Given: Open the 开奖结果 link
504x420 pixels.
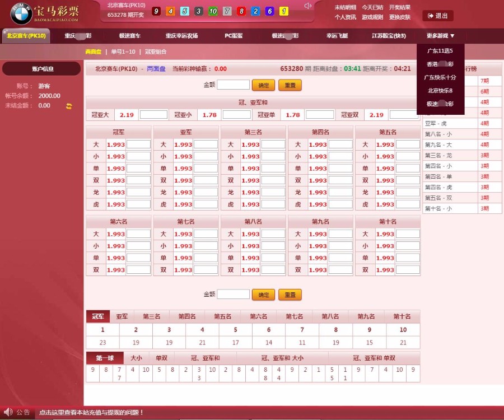Looking at the screenshot, I should pos(399,7).
